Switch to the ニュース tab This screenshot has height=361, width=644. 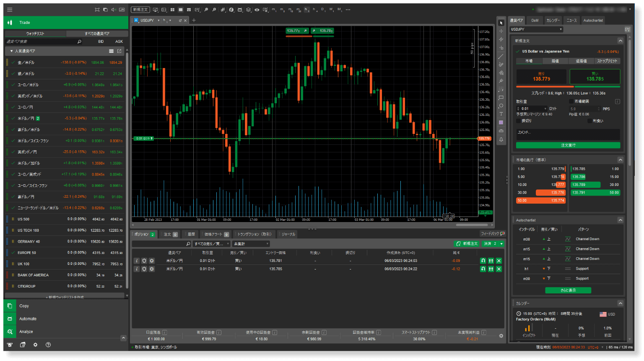click(x=571, y=20)
